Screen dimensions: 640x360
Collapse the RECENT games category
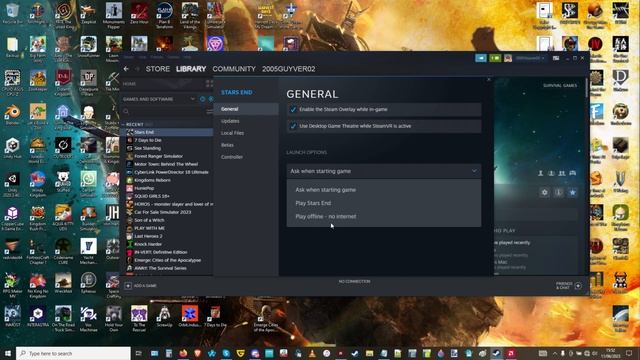(123, 124)
